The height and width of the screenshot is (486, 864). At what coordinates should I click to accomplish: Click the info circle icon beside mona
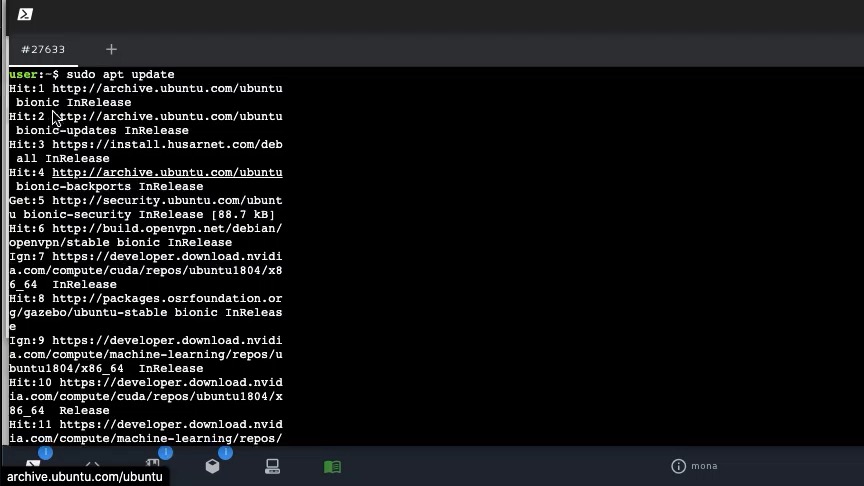[678, 466]
